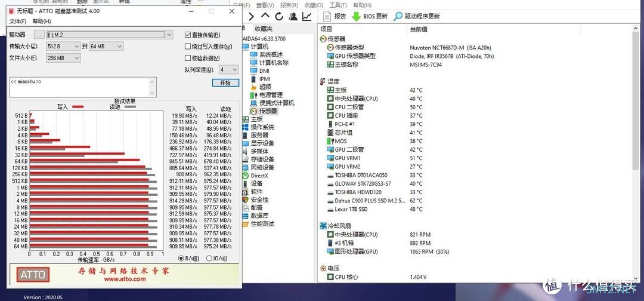Screen dimensions: 644x301
Task: Click 主板 motherboard node in tree
Action: (252, 119)
